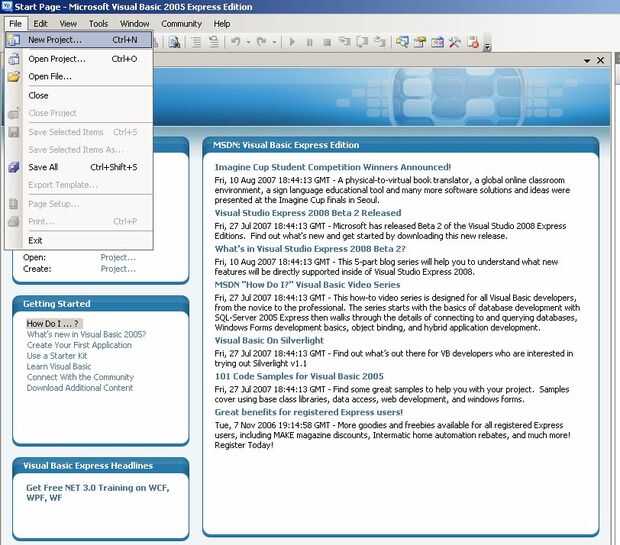Click the Step Out toolbar icon
The height and width of the screenshot is (545, 620).
tap(380, 42)
